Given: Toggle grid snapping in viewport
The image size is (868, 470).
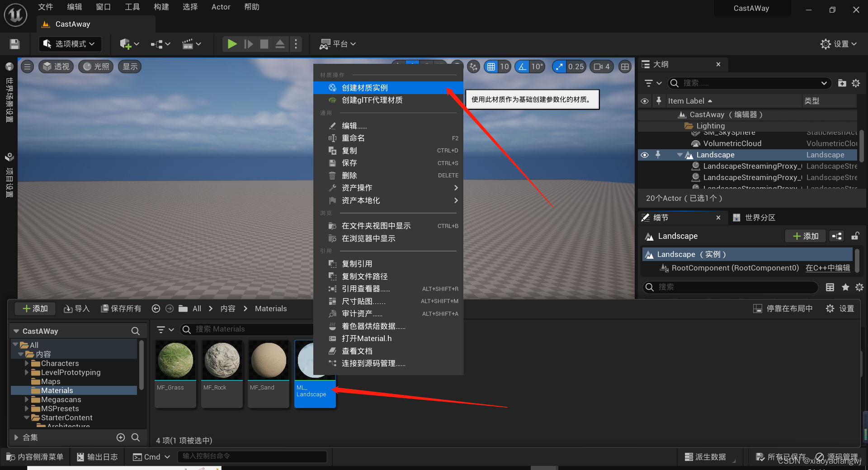Looking at the screenshot, I should tap(491, 66).
